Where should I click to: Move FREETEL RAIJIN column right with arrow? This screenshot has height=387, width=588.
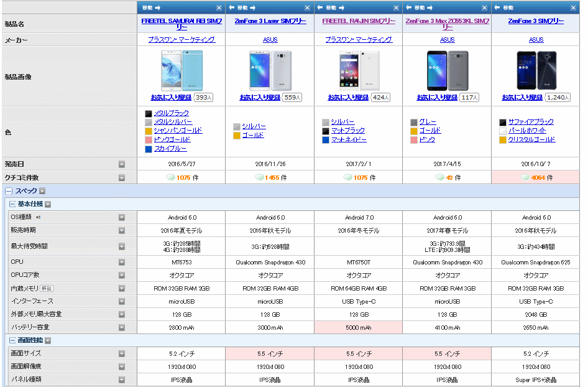349,8
